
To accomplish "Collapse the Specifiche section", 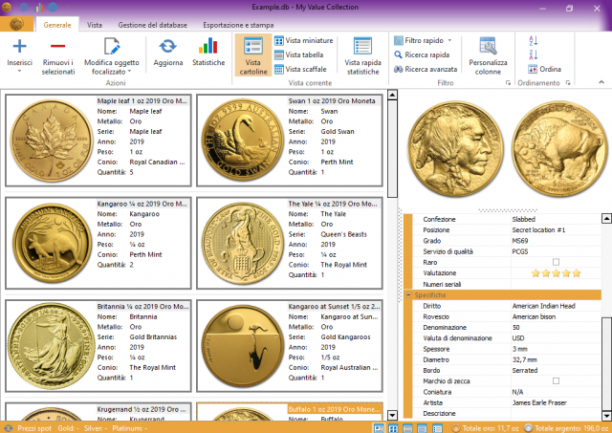I will (408, 295).
